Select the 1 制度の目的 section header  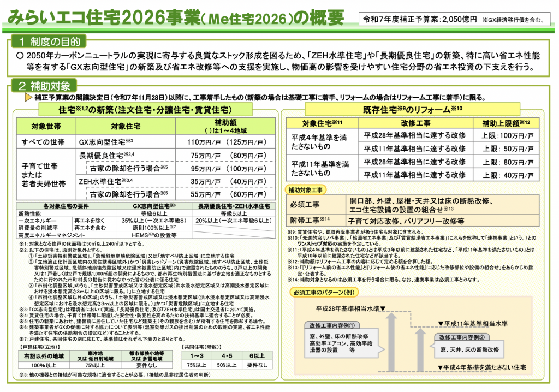(x=45, y=42)
